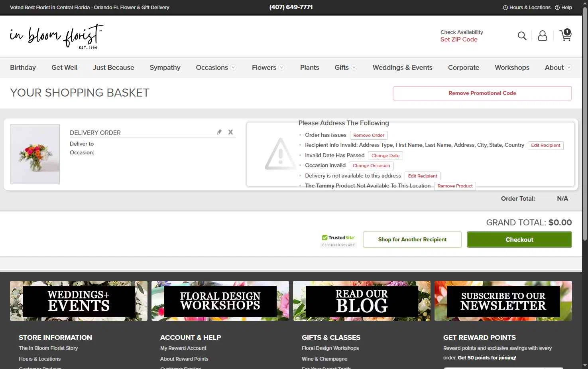Click Shop for Another Recipient

412,240
